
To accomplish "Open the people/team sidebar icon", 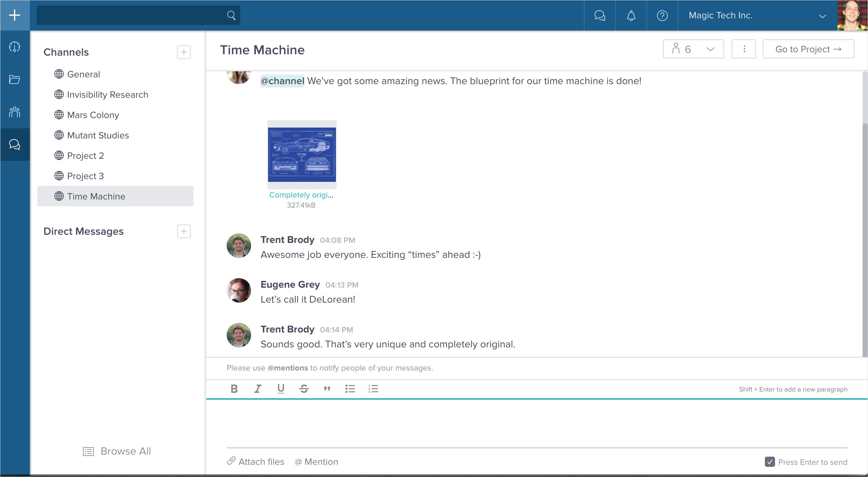I will pyautogui.click(x=15, y=112).
